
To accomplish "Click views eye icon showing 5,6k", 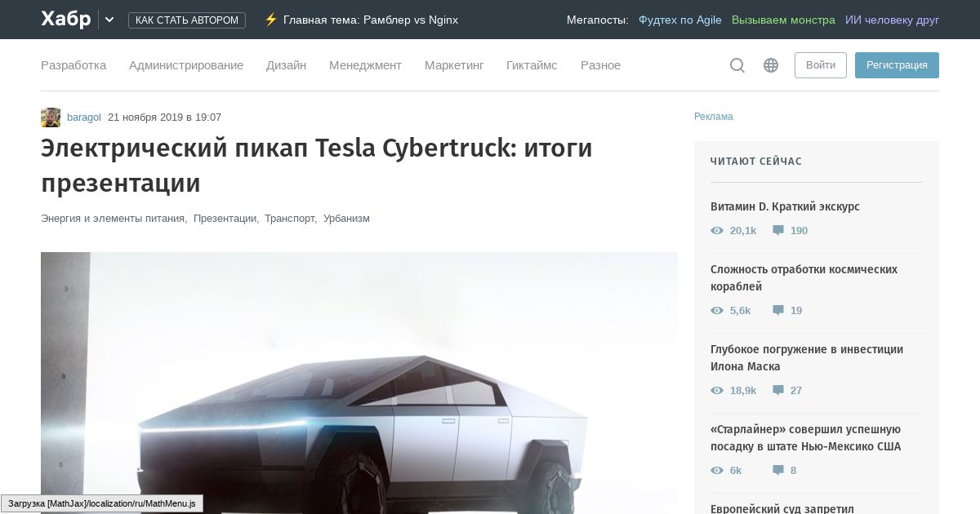I will (x=717, y=311).
